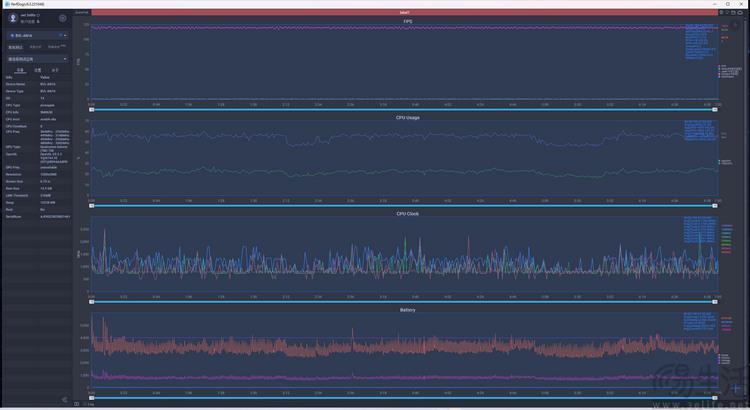Select the first tab above the Info table
This screenshot has height=410, width=750.
pyautogui.click(x=20, y=71)
